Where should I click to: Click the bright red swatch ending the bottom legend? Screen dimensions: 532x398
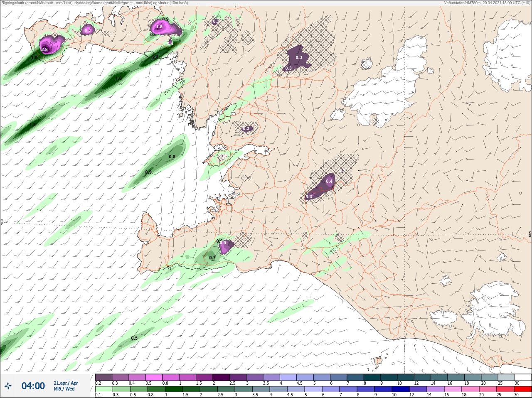click(523, 389)
